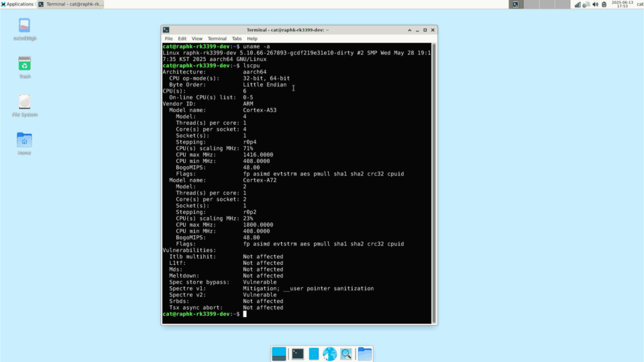Open the extsd30gb drive desktop icon
Screen dimensions: 644x362
point(25,29)
